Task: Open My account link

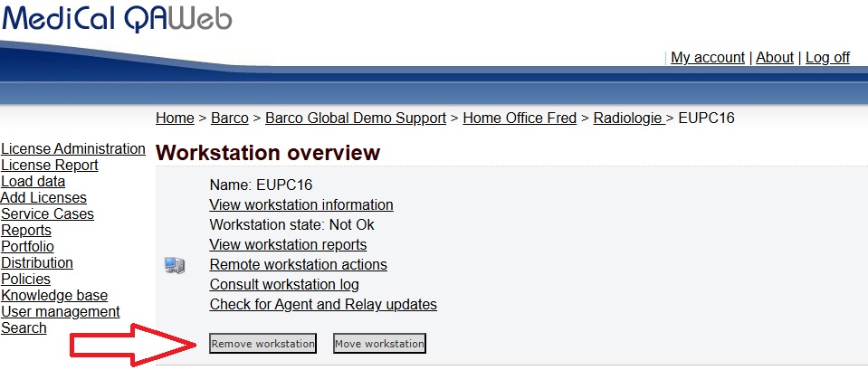Action: click(x=708, y=58)
